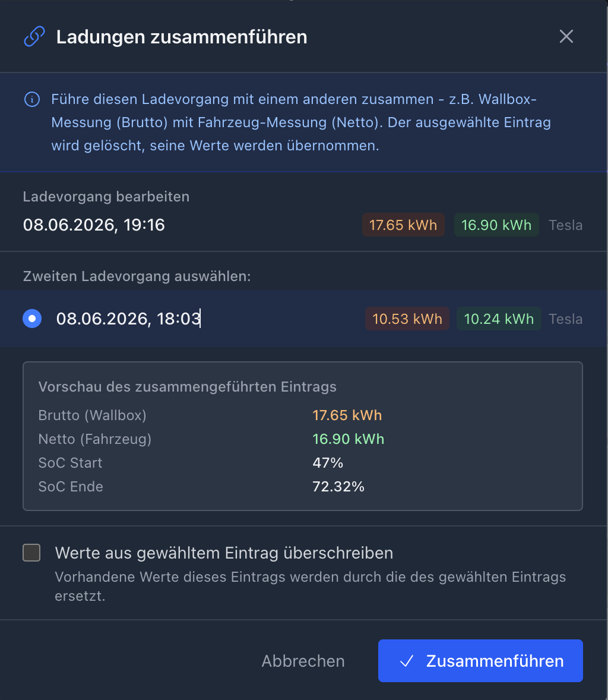Close the Ladungen zusammenführen dialog
The height and width of the screenshot is (700, 608).
point(566,37)
